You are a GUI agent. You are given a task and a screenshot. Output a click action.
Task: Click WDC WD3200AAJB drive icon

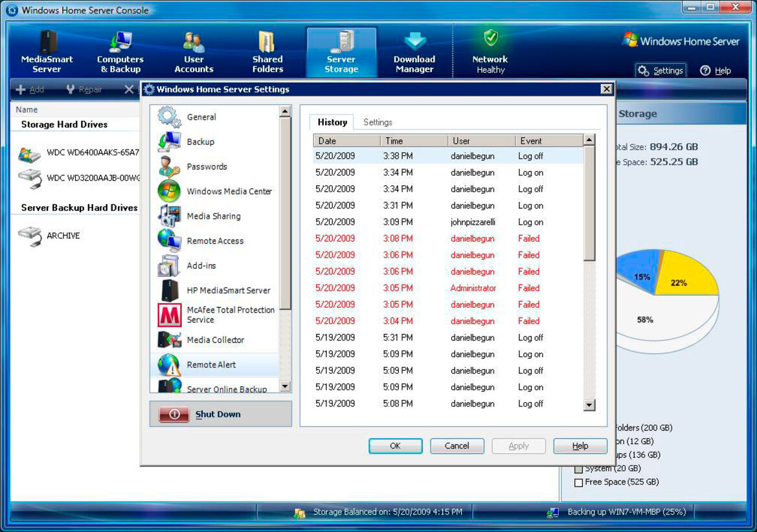[30, 179]
